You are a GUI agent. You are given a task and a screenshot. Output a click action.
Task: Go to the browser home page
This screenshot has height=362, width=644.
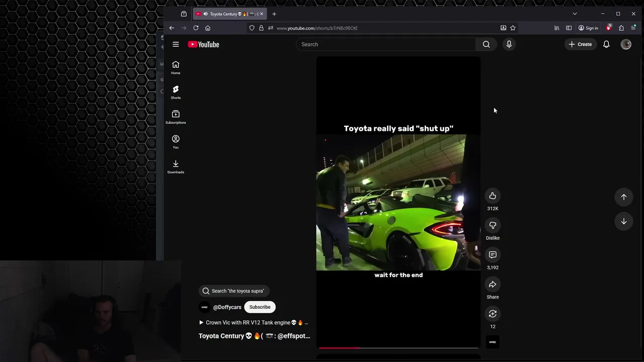(x=208, y=28)
